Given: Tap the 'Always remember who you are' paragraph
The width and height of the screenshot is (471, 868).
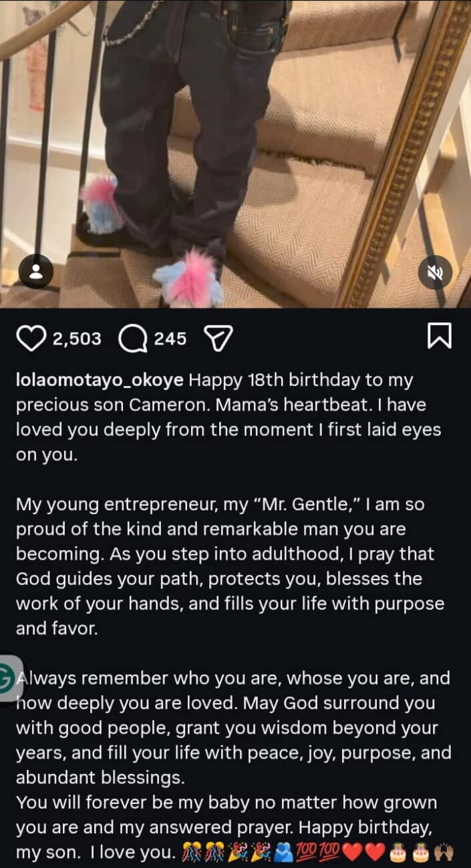Looking at the screenshot, I should [x=234, y=727].
